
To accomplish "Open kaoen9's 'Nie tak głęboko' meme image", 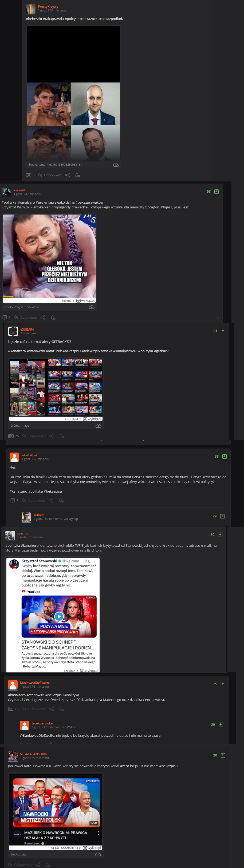I will [x=49, y=259].
